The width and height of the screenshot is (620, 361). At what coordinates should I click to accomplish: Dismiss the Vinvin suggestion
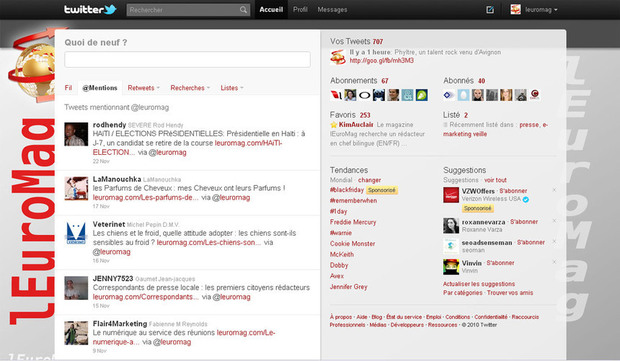[554, 262]
